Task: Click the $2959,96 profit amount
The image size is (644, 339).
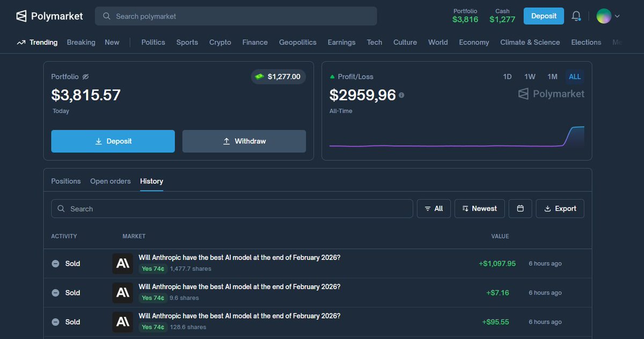Action: tap(363, 95)
